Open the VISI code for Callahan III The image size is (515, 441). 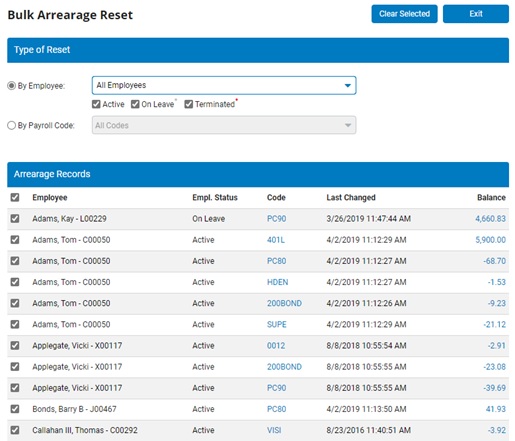click(x=274, y=430)
